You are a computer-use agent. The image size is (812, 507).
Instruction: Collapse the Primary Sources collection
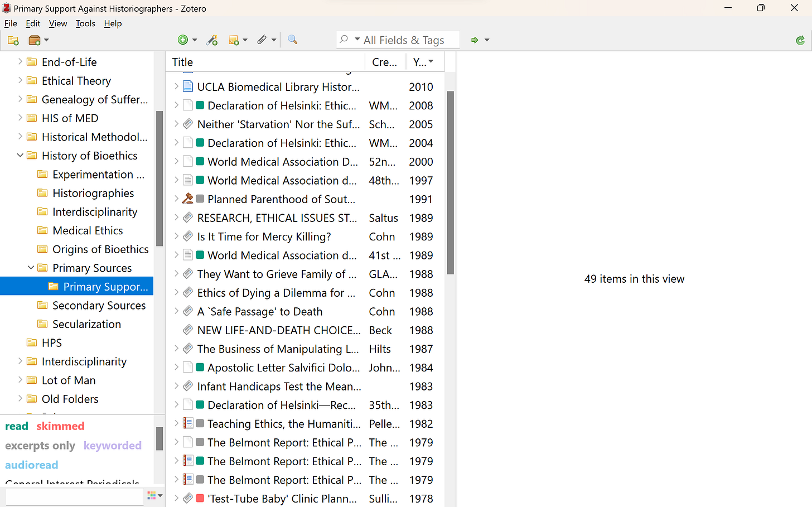(x=31, y=268)
